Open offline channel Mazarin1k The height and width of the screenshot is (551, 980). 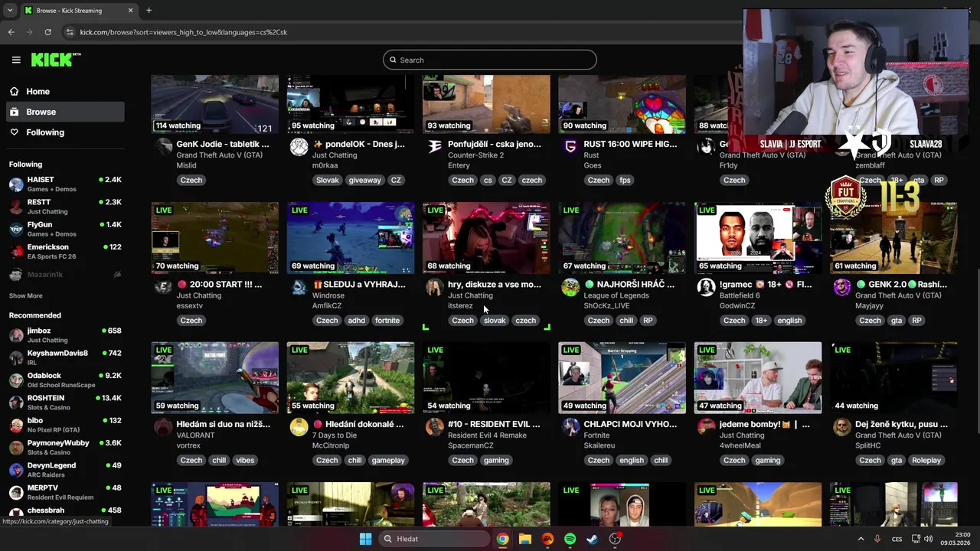point(65,275)
